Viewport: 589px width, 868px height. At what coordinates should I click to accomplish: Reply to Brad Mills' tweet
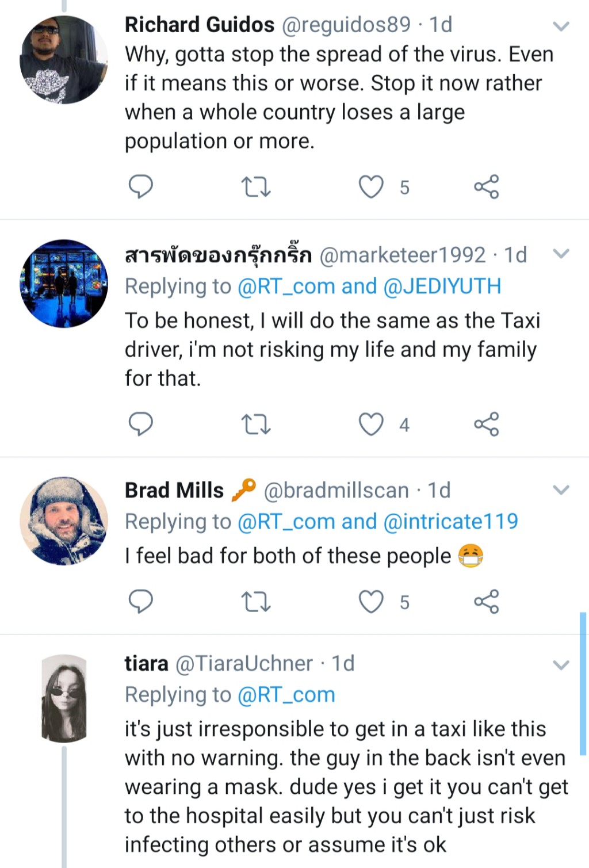(140, 601)
